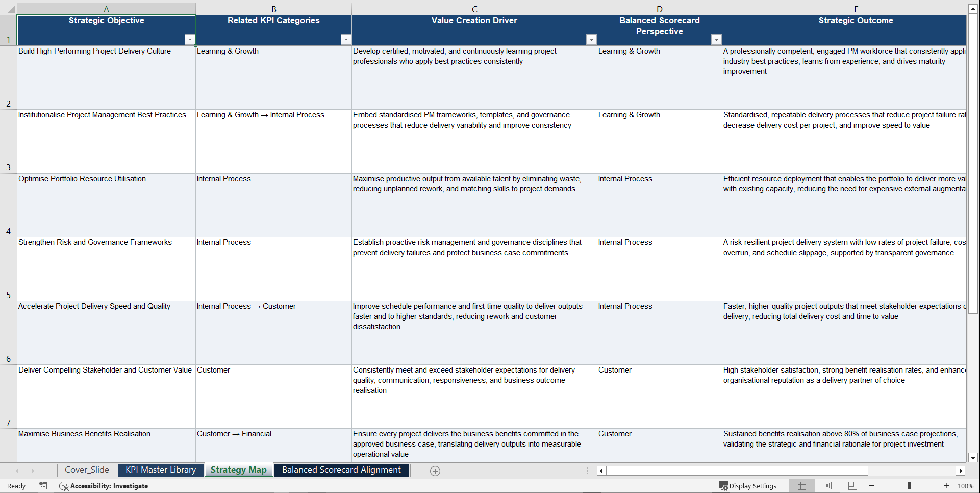Click previous sheet navigation arrow
980x493 pixels.
point(17,471)
